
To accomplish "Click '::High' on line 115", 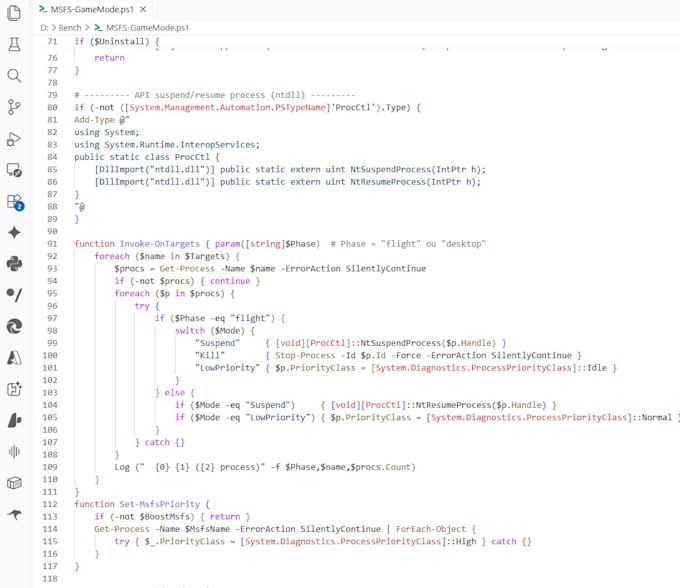I will [461, 542].
